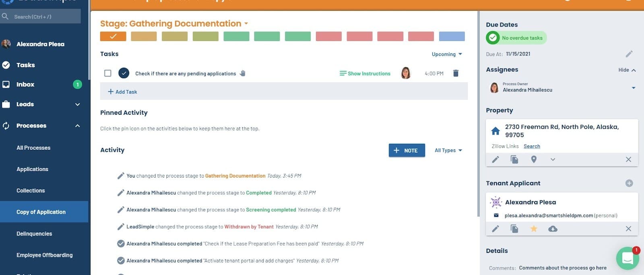Click the hand icon beside pending applications task
The height and width of the screenshot is (275, 644).
click(x=242, y=73)
